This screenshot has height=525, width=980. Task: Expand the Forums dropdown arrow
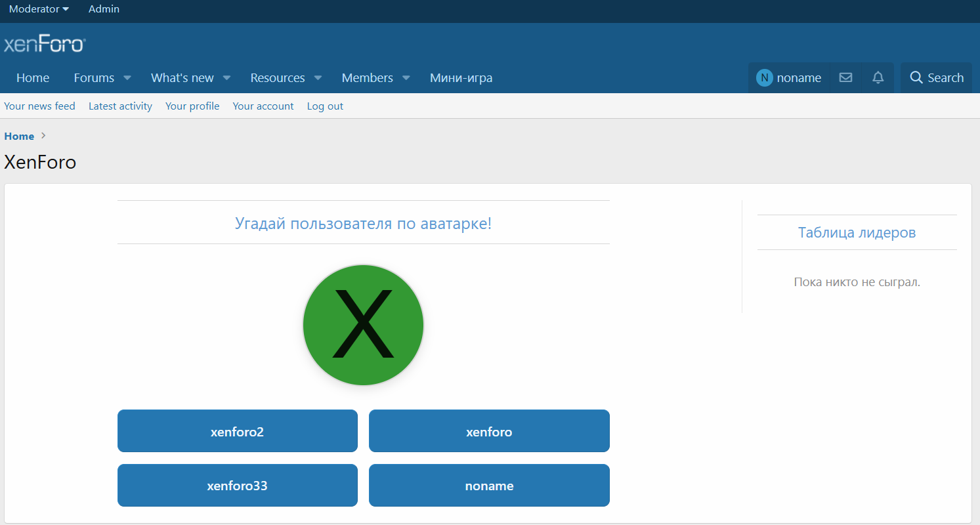point(127,77)
